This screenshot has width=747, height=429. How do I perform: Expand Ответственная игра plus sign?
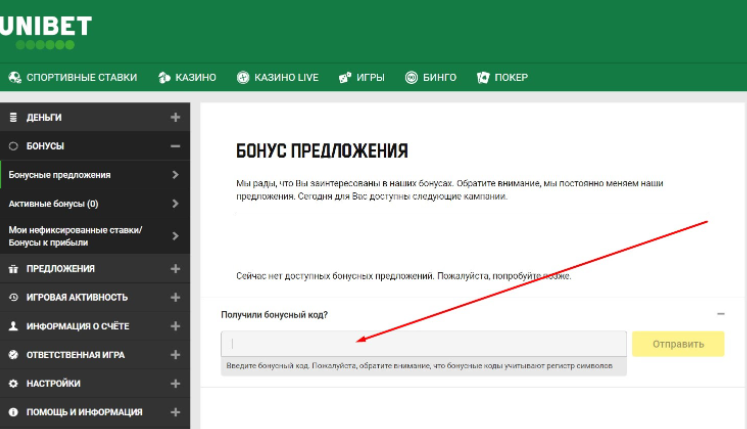pos(175,355)
